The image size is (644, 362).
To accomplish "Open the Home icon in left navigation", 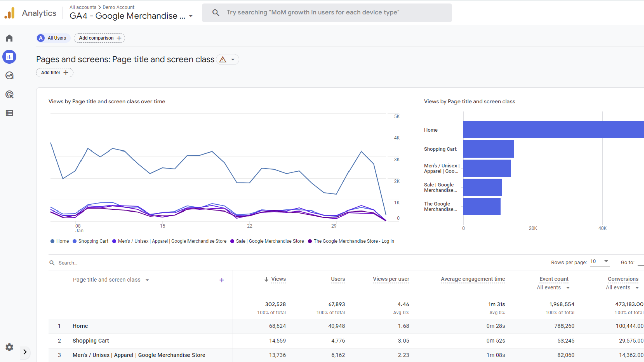I will coord(9,38).
